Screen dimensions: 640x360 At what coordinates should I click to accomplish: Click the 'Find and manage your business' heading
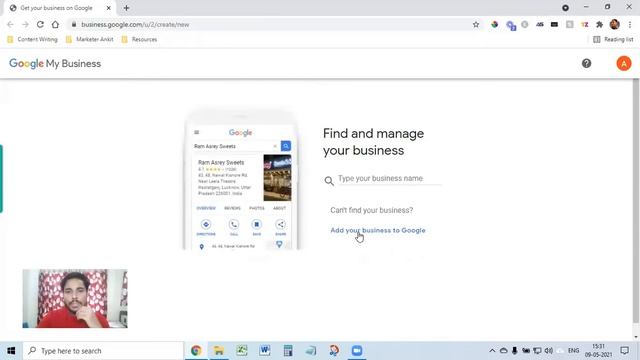point(373,142)
